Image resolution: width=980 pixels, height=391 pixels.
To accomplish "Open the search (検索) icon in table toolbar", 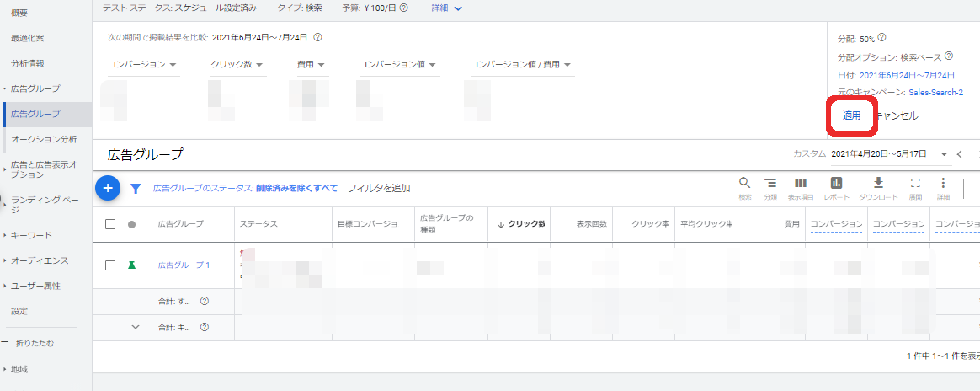I will pos(744,184).
